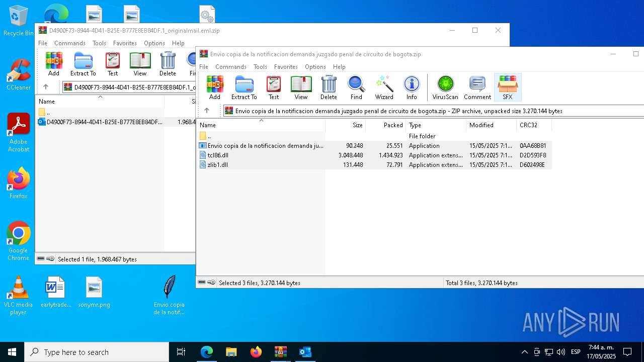Viewport: 644px width, 362px height.
Task: Sort by CRC32 column header
Action: (534, 125)
